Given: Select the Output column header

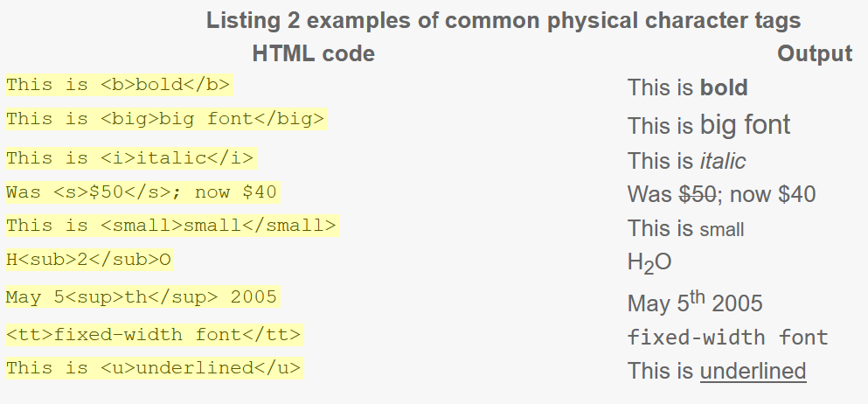Looking at the screenshot, I should [815, 53].
